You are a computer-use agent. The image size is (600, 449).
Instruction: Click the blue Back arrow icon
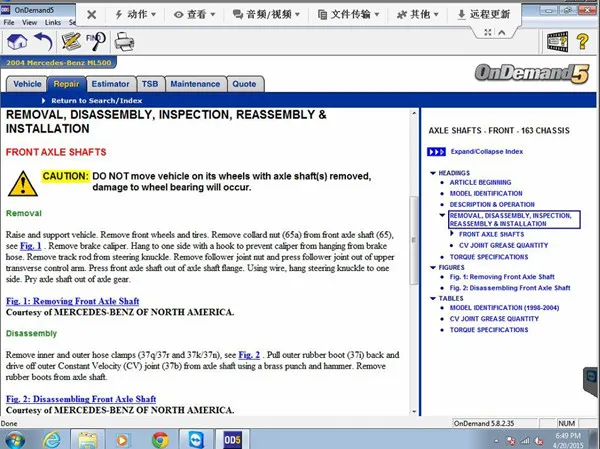coord(43,42)
